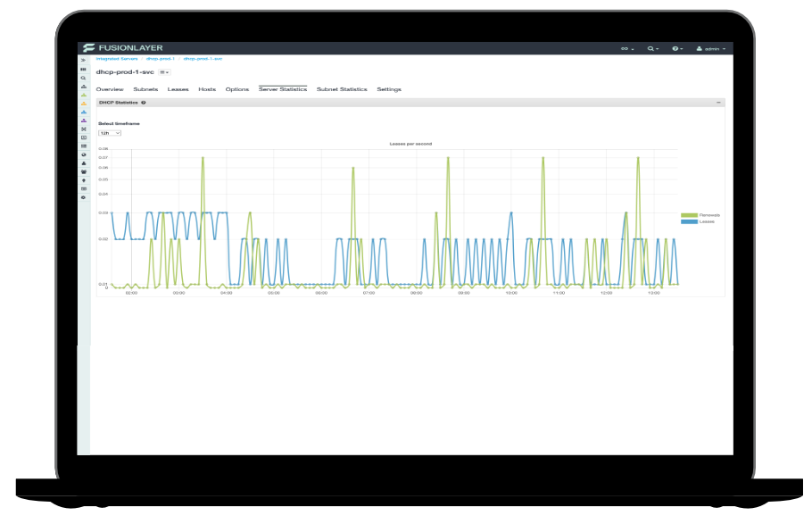Click the orange network icon in sidebar
Image resolution: width=812 pixels, height=524 pixels.
pos(84,104)
